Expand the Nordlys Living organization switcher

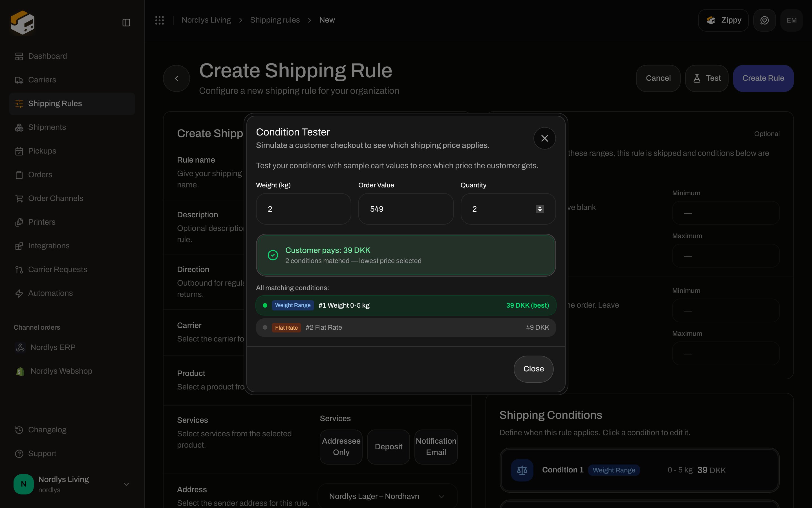[72, 484]
